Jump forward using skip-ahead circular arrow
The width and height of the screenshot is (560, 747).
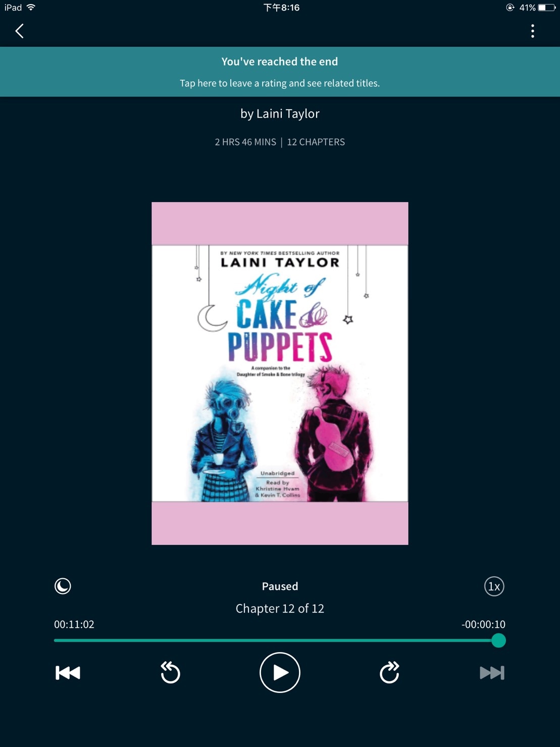pyautogui.click(x=389, y=672)
